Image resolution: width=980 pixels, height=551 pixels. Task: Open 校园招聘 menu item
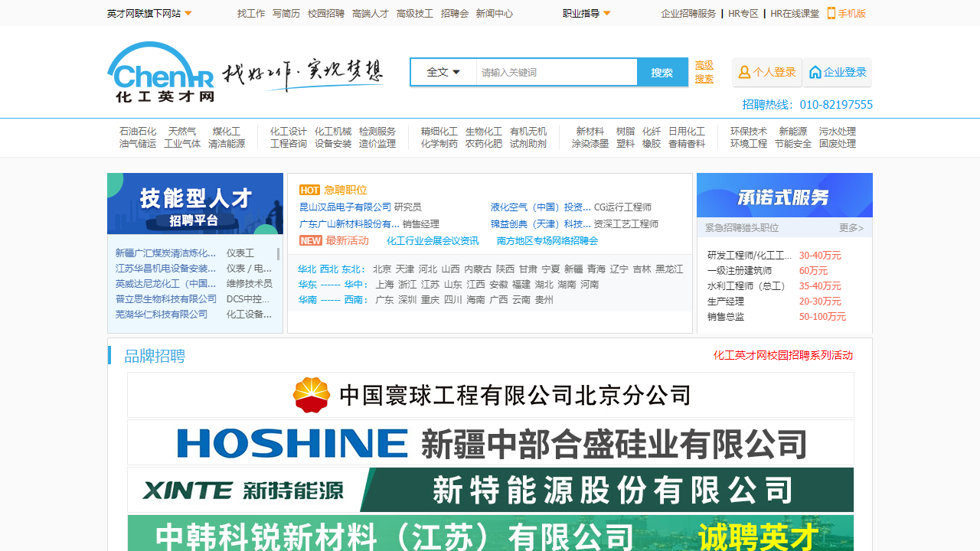(x=326, y=13)
